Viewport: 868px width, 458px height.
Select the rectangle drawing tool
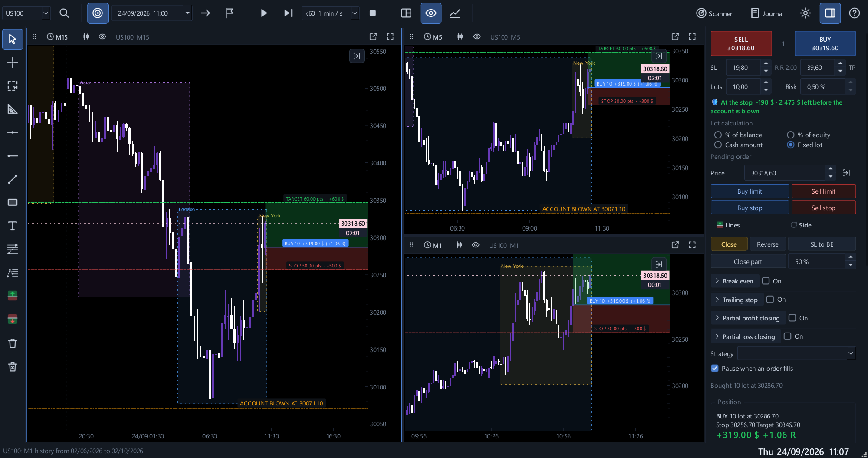pos(13,202)
